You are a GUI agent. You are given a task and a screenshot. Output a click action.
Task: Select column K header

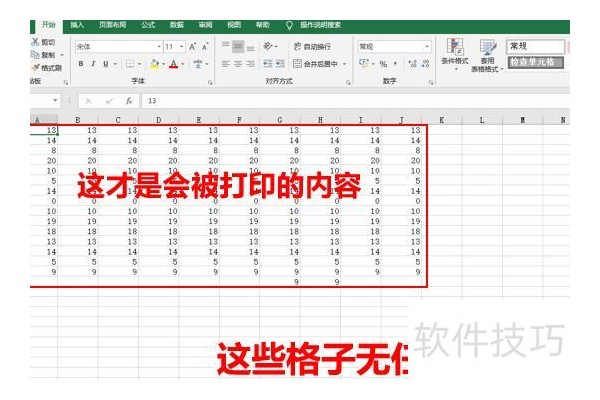[442, 120]
